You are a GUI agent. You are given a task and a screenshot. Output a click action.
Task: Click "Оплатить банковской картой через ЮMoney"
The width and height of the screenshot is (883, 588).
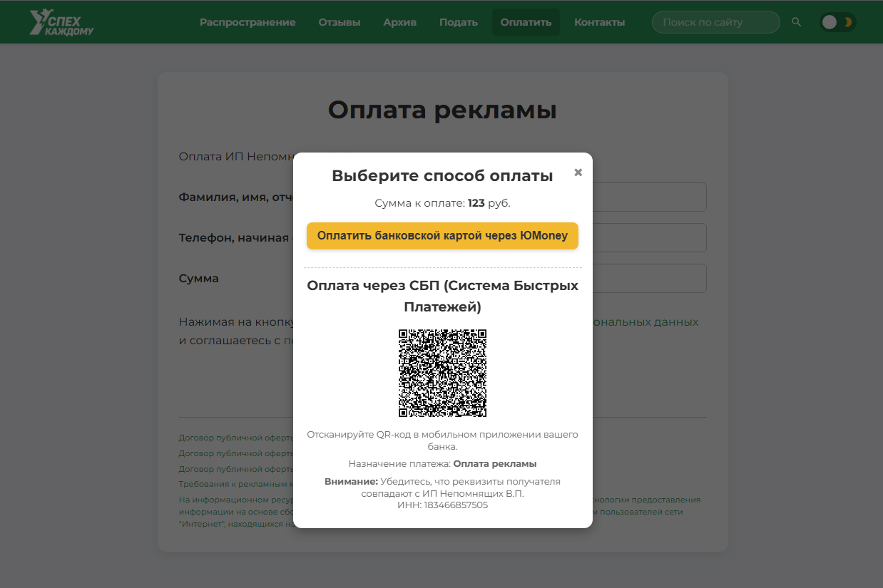point(442,236)
